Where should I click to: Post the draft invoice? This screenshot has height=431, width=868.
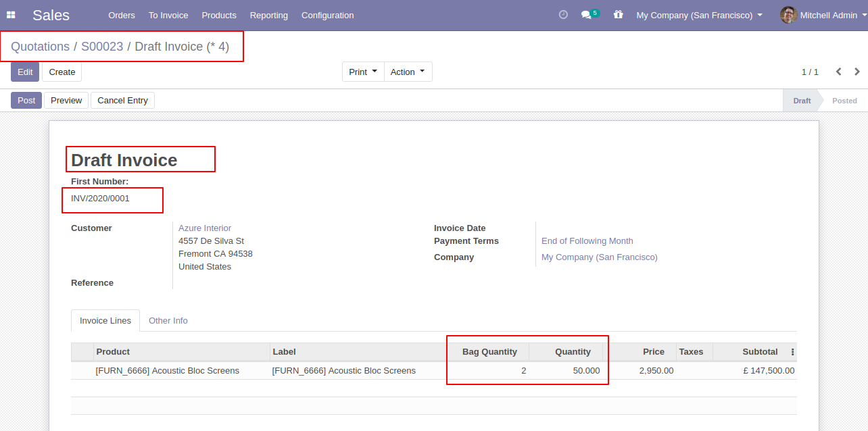pyautogui.click(x=26, y=100)
